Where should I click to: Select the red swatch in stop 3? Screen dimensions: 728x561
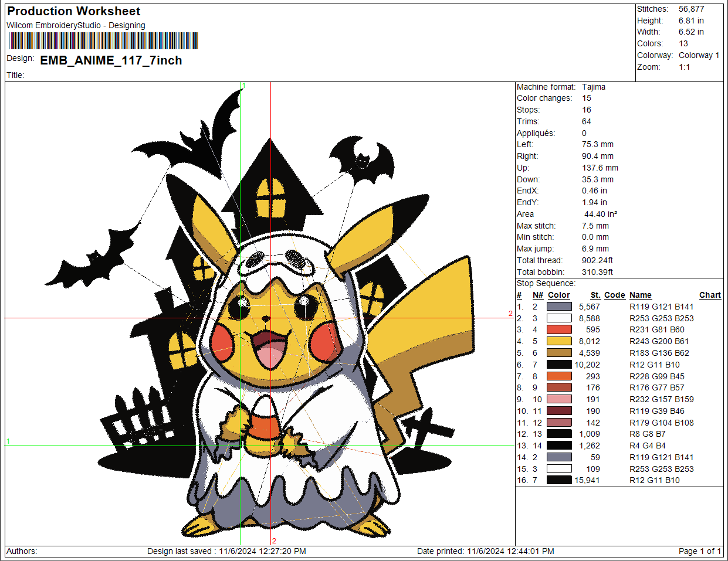click(x=559, y=329)
